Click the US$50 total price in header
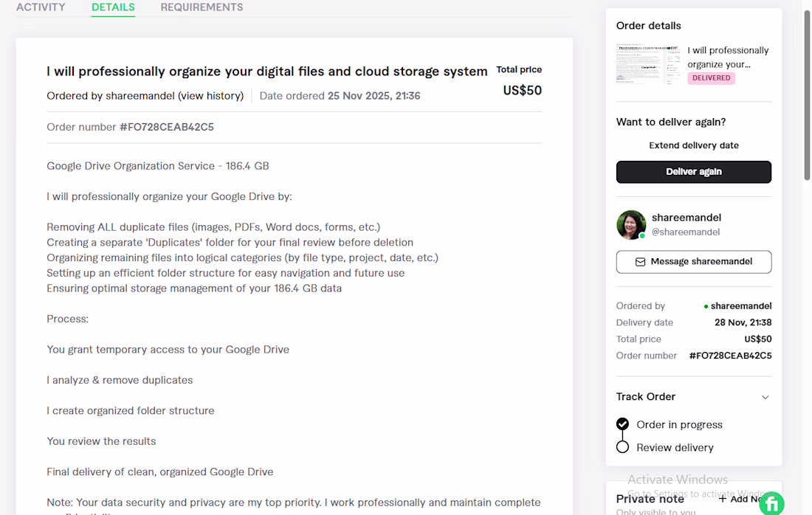The width and height of the screenshot is (812, 515). 522,91
